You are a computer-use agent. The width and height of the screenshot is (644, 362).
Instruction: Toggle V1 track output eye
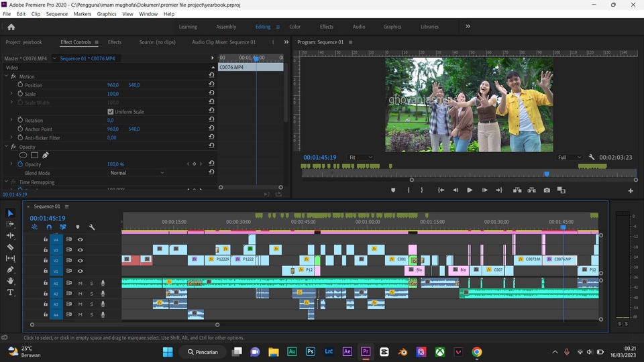80,271
